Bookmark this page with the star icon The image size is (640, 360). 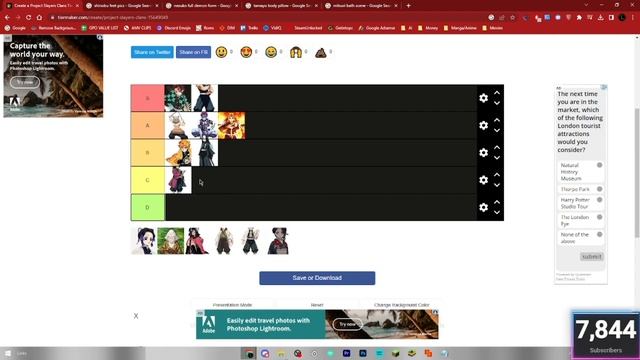(513, 18)
